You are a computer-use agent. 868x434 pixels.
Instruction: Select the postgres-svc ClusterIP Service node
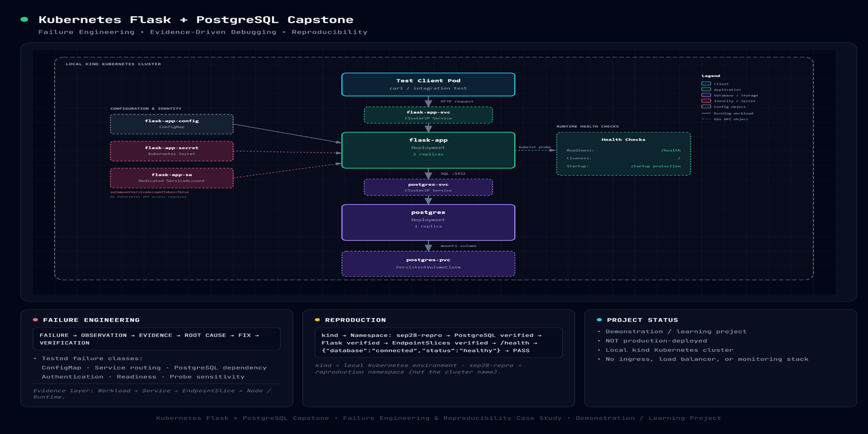428,187
